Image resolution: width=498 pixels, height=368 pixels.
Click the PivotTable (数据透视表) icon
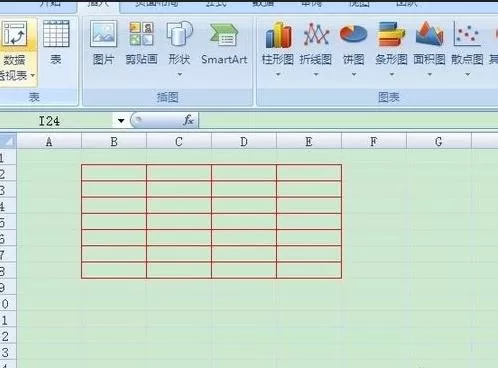tap(14, 34)
